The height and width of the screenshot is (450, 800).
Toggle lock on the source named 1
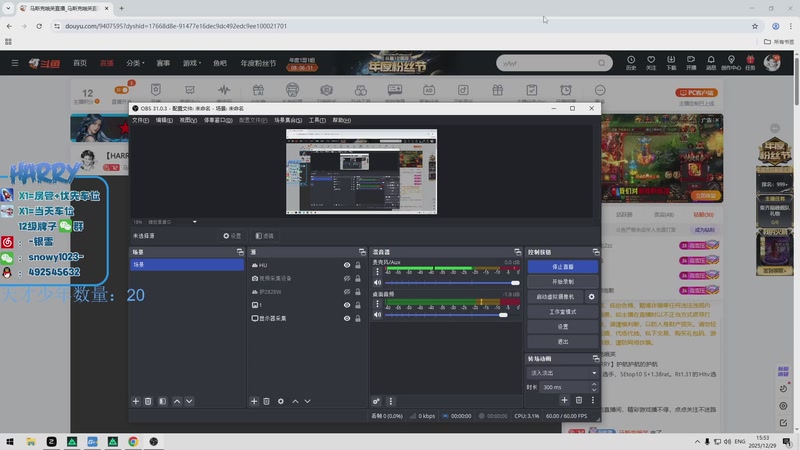(358, 305)
